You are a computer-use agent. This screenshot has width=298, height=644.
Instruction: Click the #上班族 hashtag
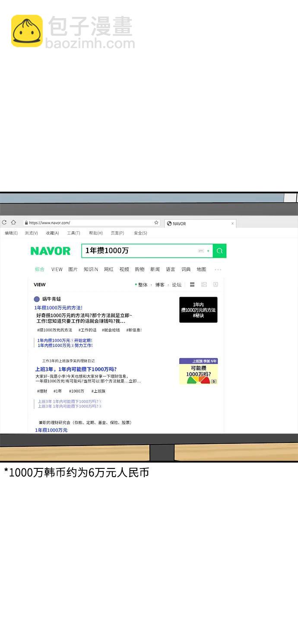98,391
